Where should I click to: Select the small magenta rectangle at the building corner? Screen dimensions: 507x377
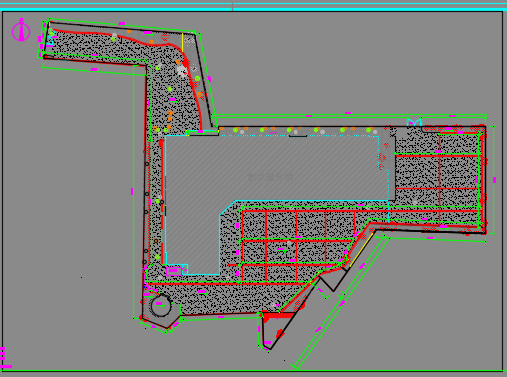pyautogui.click(x=174, y=271)
